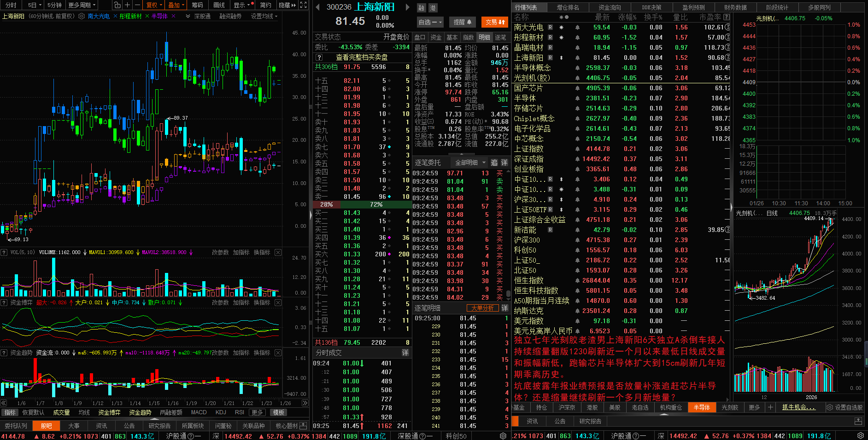Open the 模板 template button
868x440 pixels.
click(x=278, y=412)
